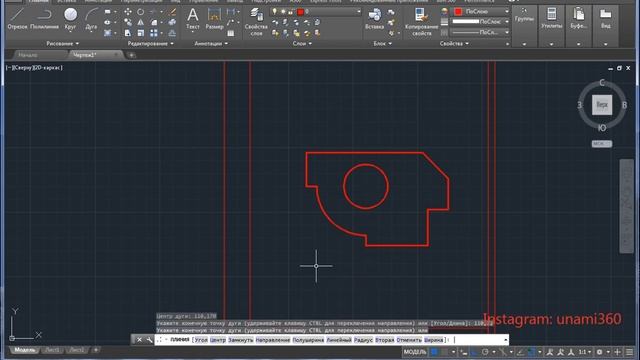640x360 pixels.
Task: Expand the Слои panel
Action: coord(302,43)
